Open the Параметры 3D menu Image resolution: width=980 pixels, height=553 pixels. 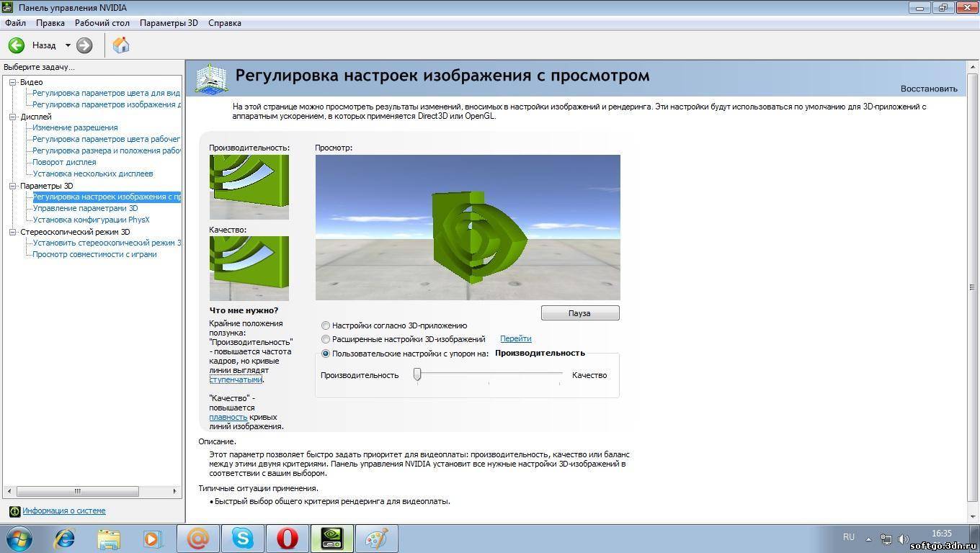[x=169, y=23]
